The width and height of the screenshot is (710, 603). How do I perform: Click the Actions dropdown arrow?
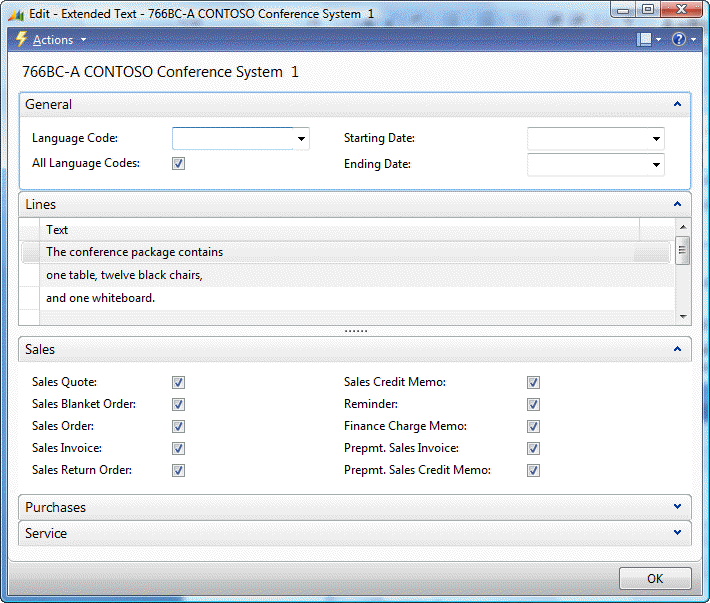[83, 40]
